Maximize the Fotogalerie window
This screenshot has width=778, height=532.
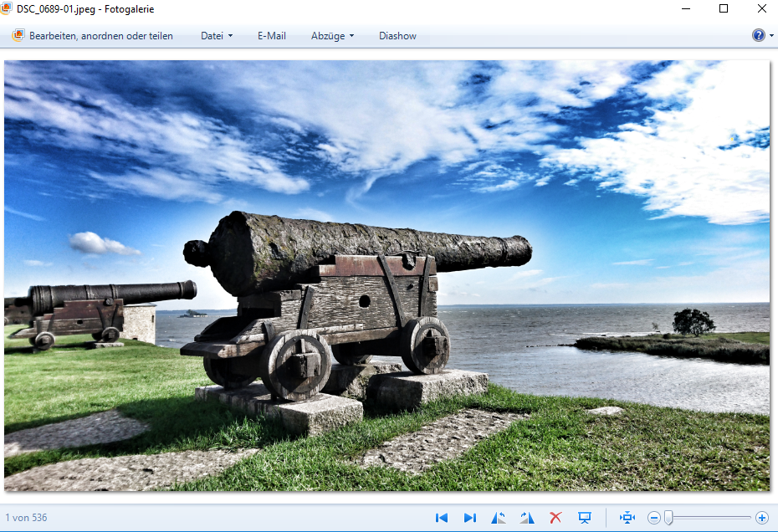(724, 8)
